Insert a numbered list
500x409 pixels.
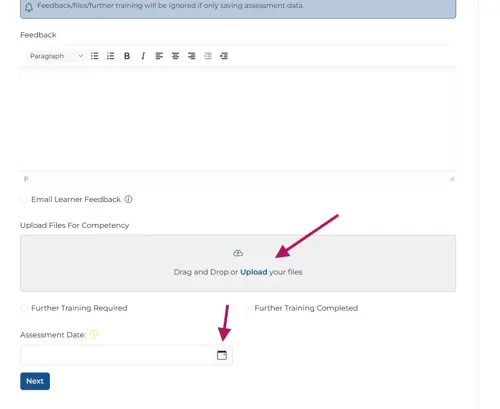pyautogui.click(x=110, y=56)
